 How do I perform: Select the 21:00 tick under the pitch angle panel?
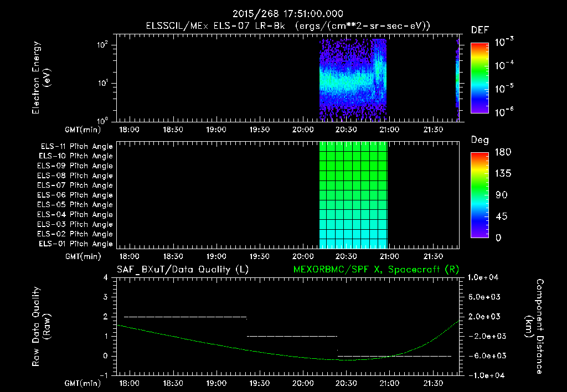[x=389, y=257]
